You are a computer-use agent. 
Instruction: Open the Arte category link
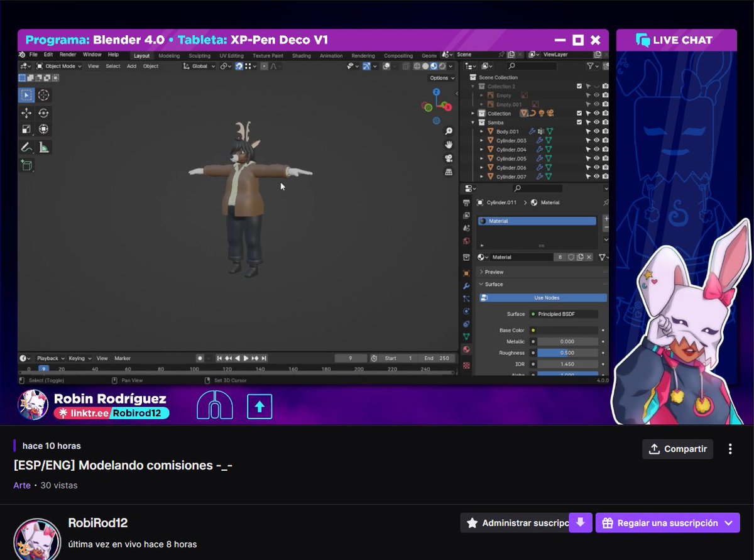(22, 485)
